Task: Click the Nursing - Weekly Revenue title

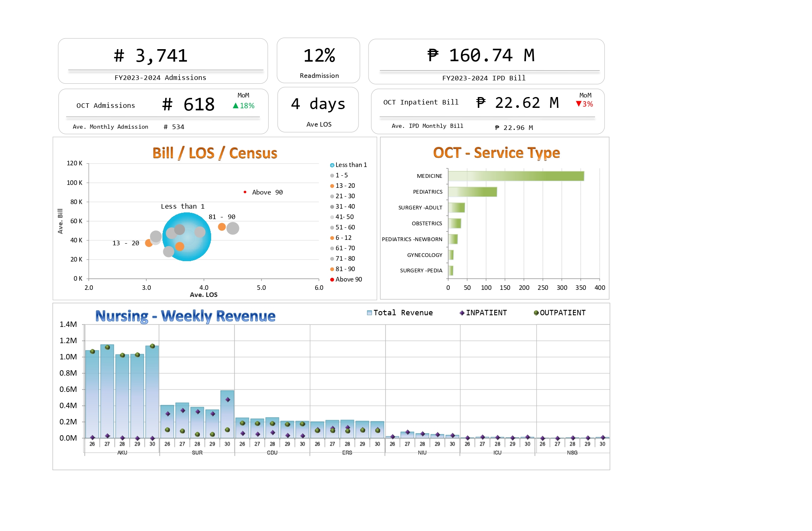Action: (185, 316)
